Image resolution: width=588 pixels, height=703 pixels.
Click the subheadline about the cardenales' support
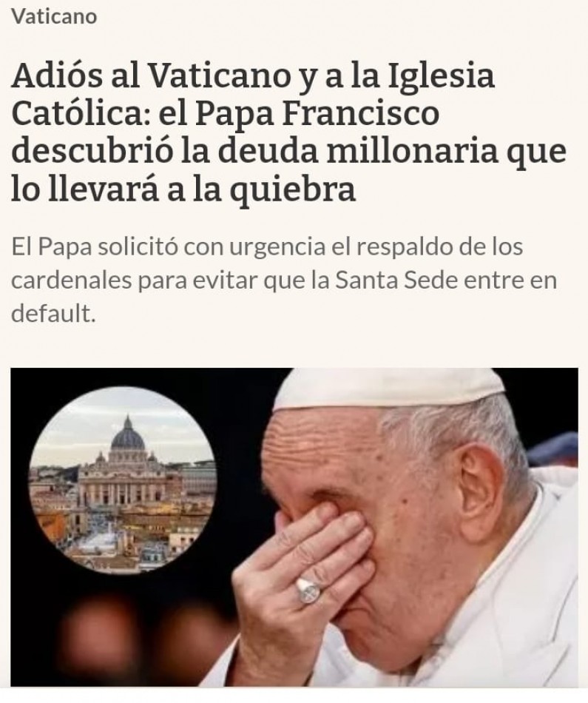click(284, 280)
